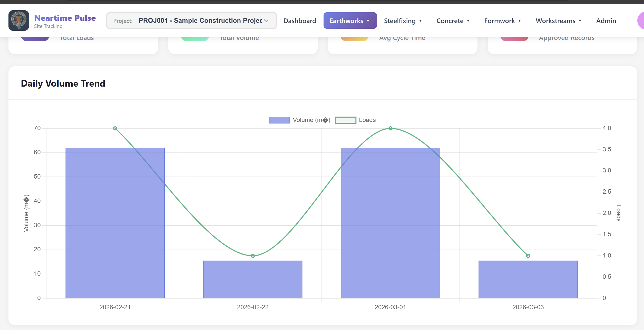Open the Concrete navigation item
Viewport: 644px width, 330px height.
point(453,21)
